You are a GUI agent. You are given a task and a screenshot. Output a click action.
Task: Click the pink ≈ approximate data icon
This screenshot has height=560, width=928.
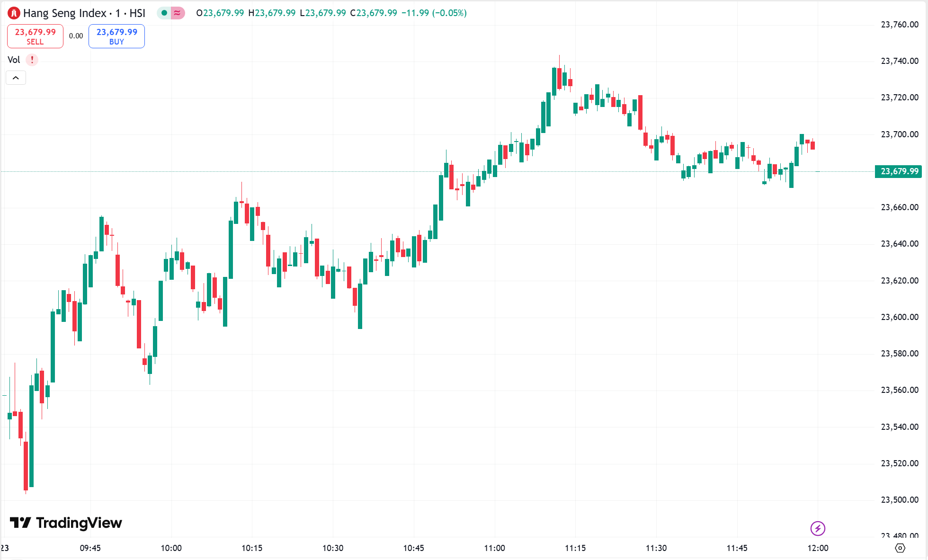(x=176, y=13)
